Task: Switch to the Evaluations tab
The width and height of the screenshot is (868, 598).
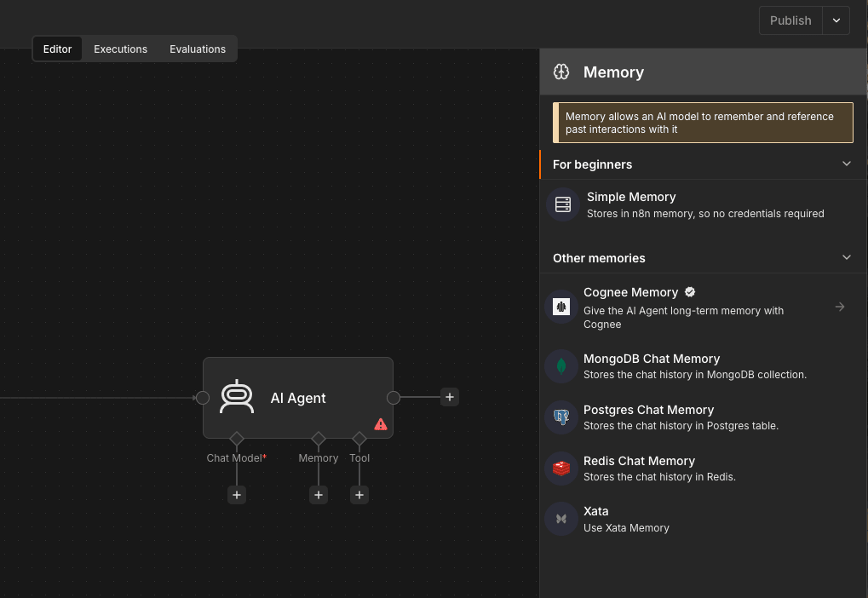Action: coord(198,49)
